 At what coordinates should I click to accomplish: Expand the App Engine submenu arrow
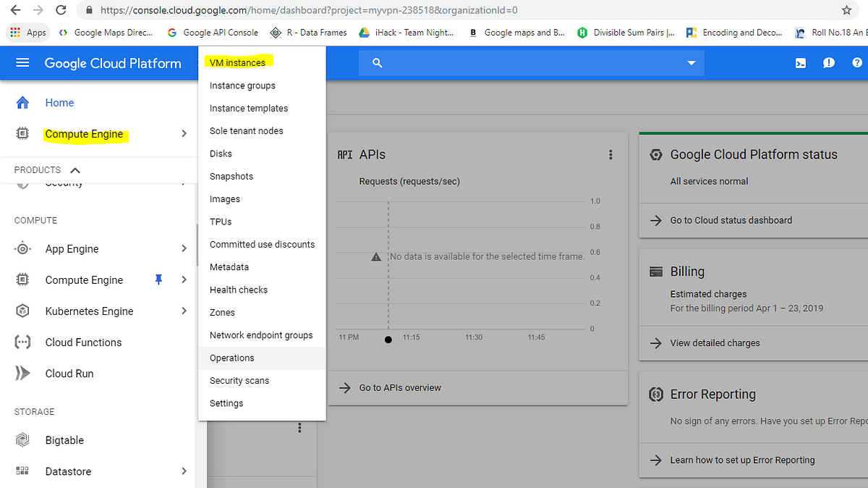tap(184, 248)
